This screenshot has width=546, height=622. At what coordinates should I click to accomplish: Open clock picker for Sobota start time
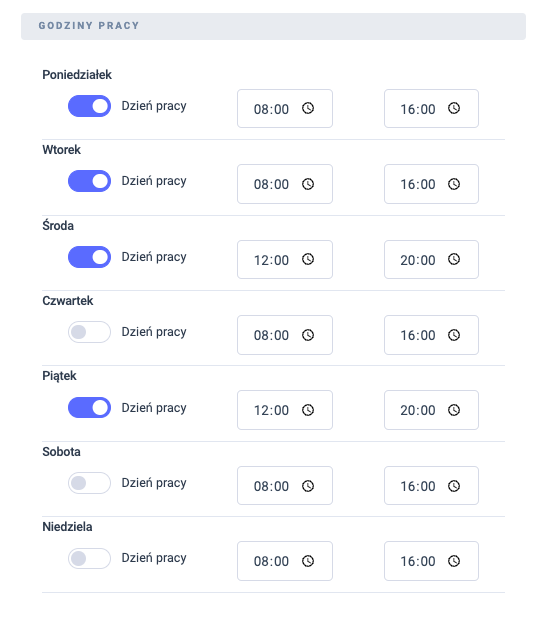pos(308,486)
